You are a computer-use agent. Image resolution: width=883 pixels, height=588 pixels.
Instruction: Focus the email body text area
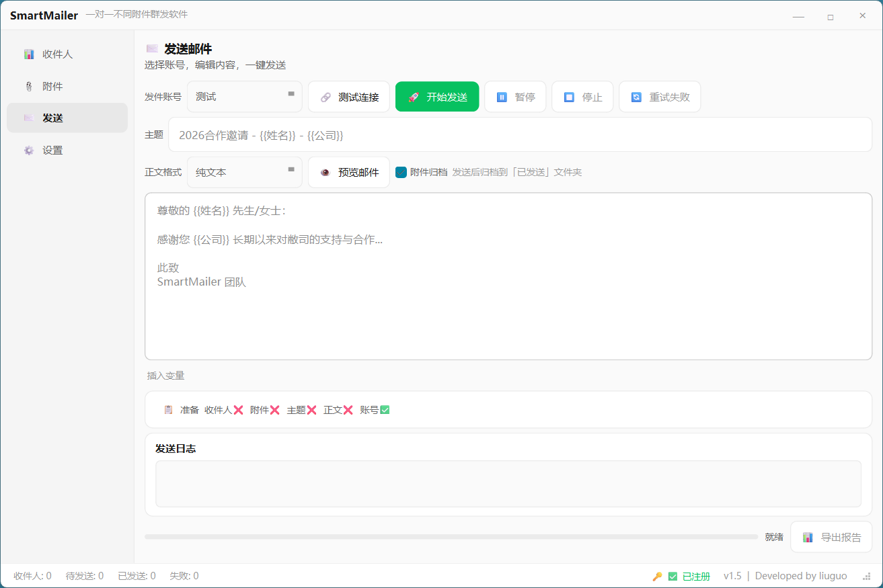tap(508, 276)
